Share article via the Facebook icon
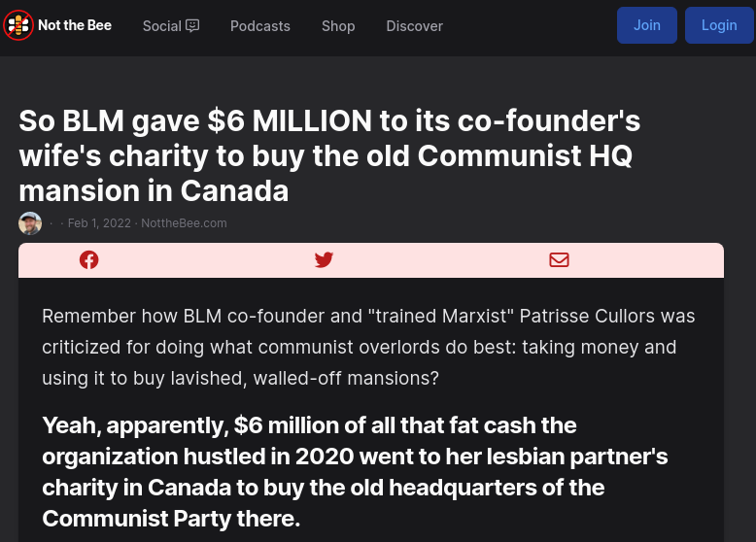The image size is (756, 542). coord(89,259)
